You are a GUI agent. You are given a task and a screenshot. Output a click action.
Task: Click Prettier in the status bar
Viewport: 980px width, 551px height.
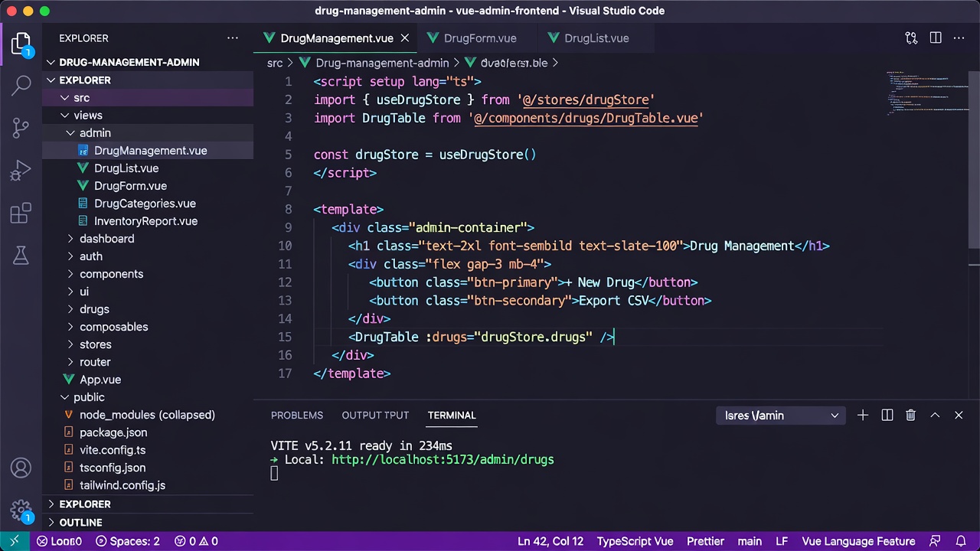705,541
